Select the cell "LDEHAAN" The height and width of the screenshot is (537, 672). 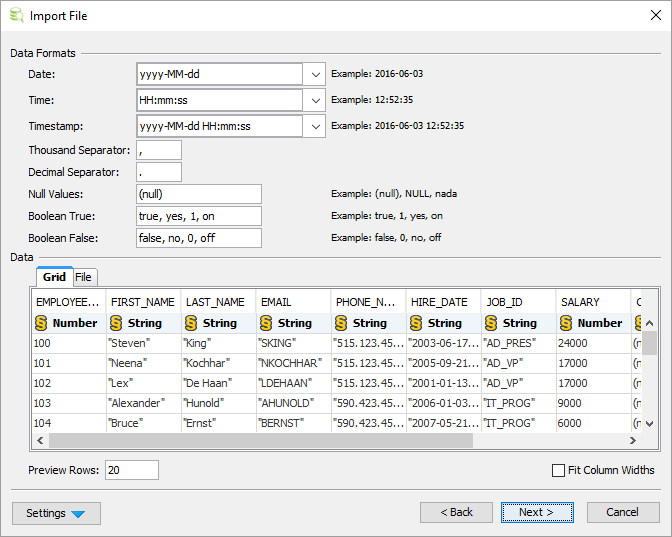[x=294, y=383]
